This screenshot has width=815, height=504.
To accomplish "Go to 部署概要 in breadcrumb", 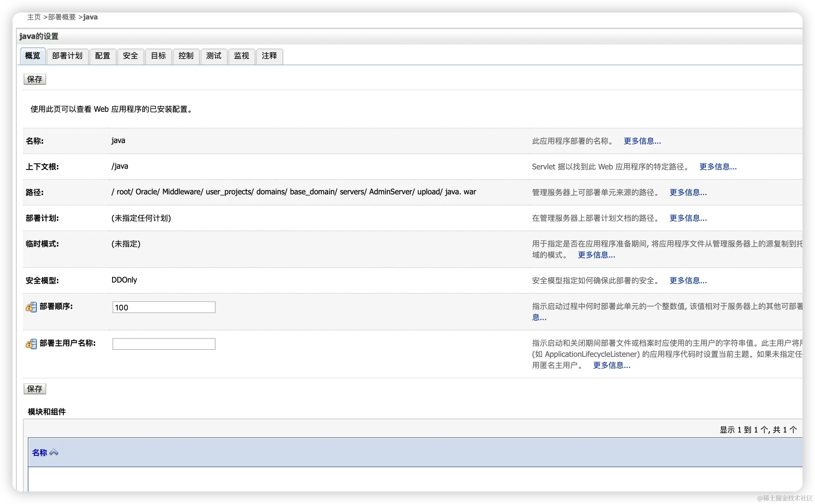I will click(62, 17).
